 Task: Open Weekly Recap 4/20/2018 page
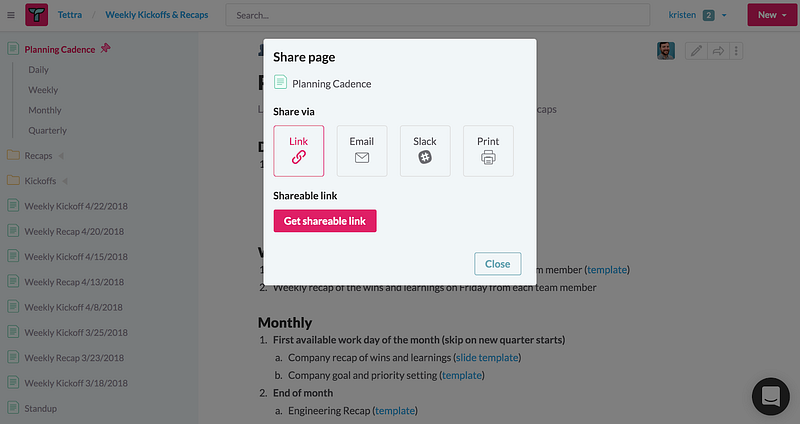pyautogui.click(x=74, y=232)
